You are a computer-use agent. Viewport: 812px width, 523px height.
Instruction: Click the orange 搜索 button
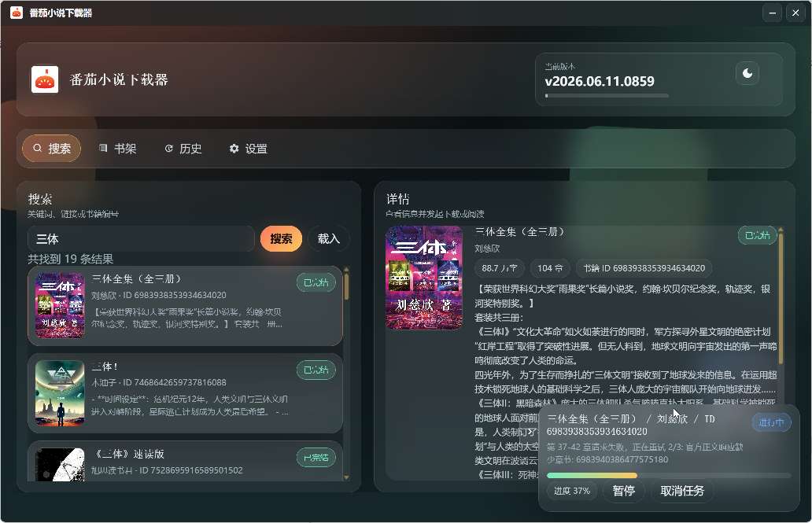pos(281,239)
